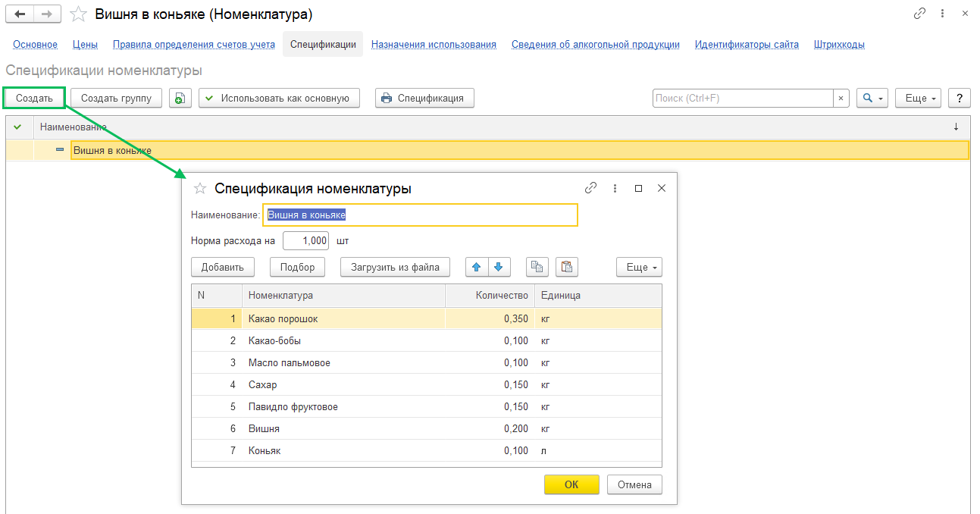Click the Номенклатура column header
The width and height of the screenshot is (980, 514).
[343, 296]
